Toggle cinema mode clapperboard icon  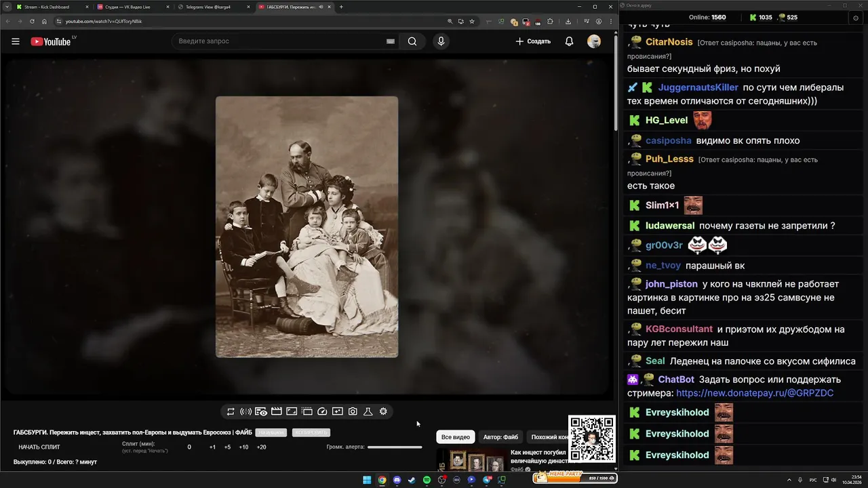click(x=276, y=411)
